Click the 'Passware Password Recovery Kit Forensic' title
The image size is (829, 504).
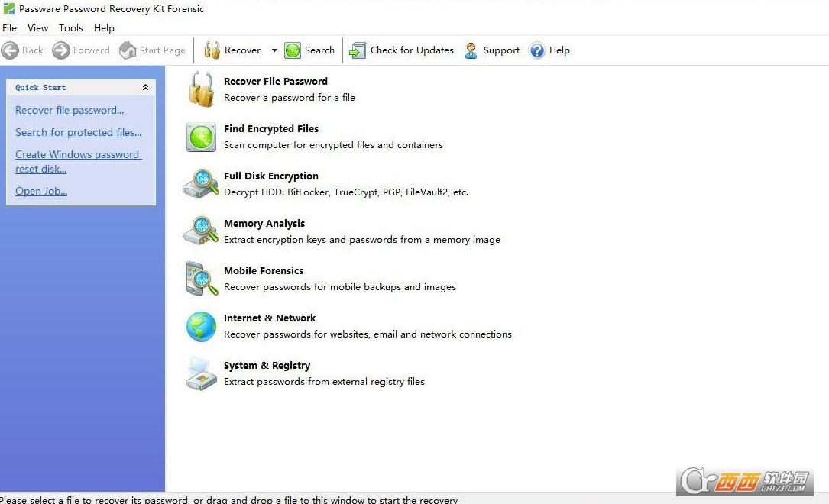pyautogui.click(x=112, y=8)
